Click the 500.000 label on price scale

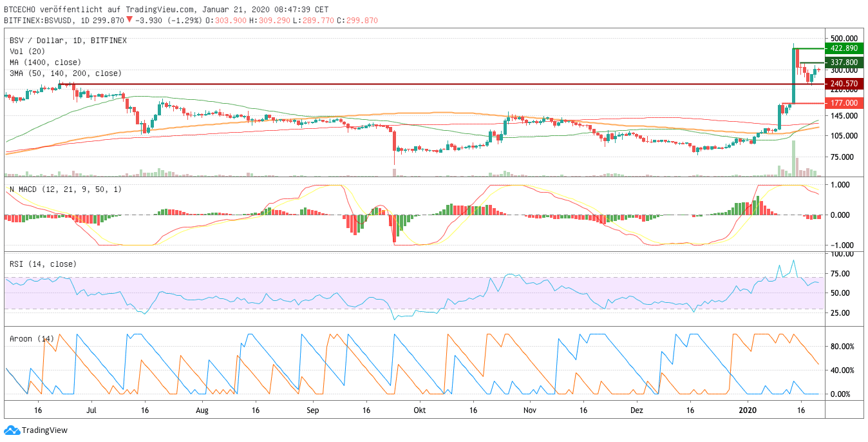tap(844, 39)
